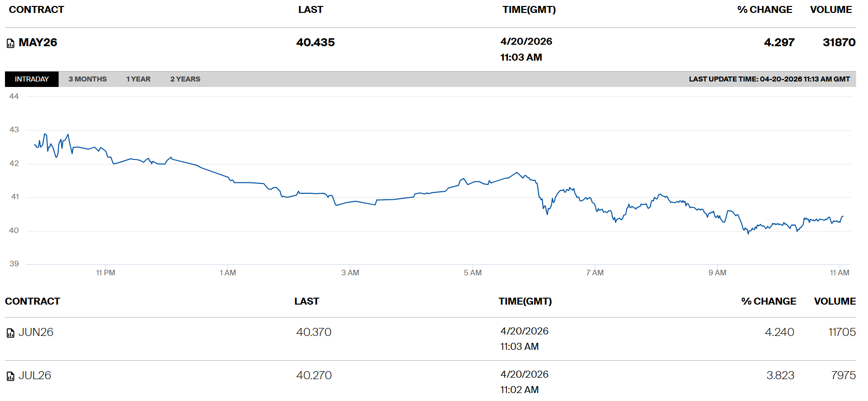Click the 11 PM time axis label
The height and width of the screenshot is (401, 868).
point(105,273)
